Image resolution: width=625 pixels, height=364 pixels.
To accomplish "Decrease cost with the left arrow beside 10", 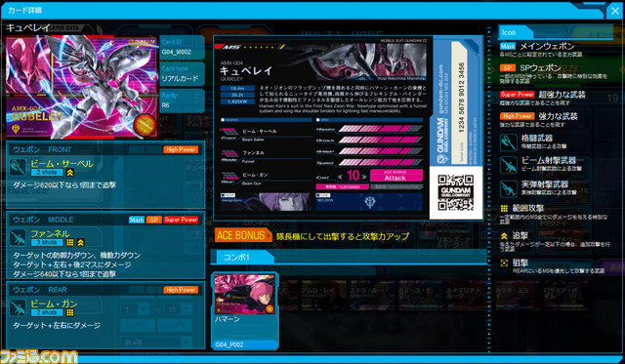I will [341, 177].
